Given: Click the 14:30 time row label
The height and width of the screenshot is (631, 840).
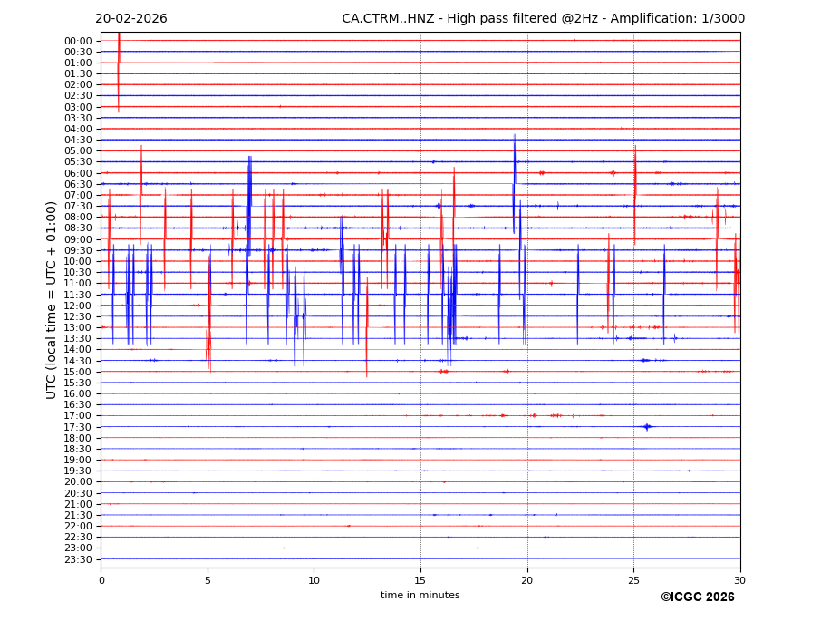Looking at the screenshot, I should pos(78,361).
